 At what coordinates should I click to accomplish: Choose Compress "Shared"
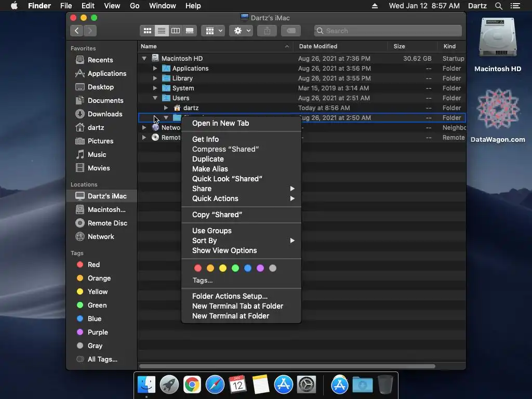click(241, 149)
